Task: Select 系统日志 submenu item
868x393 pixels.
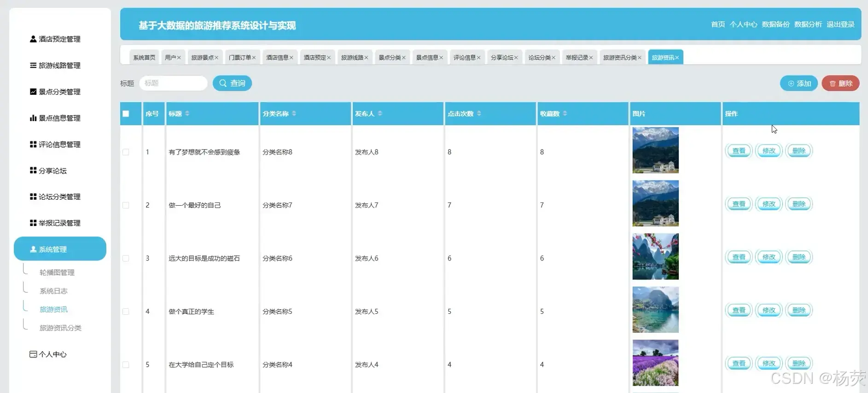Action: pos(53,291)
